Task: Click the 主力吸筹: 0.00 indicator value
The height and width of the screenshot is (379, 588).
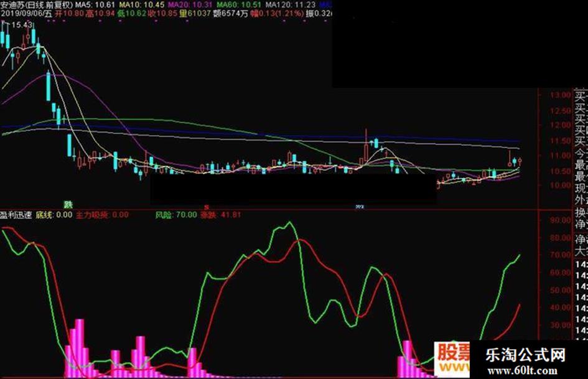Action: pyautogui.click(x=103, y=215)
